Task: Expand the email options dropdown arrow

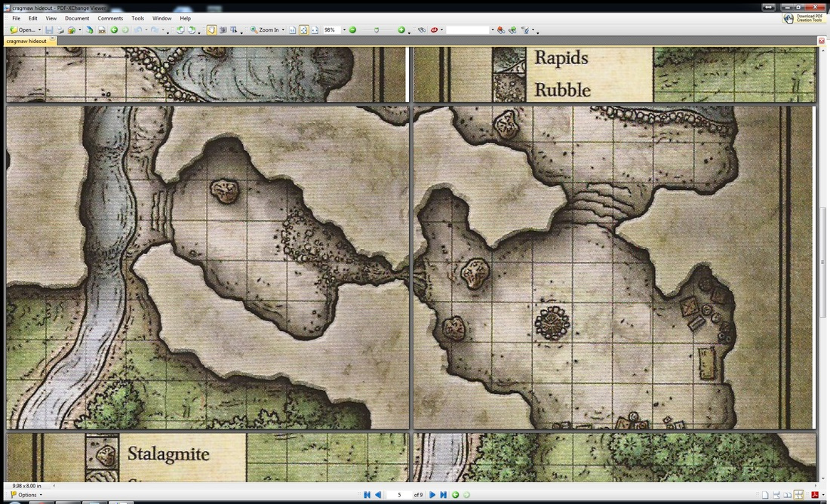Action: pos(79,30)
